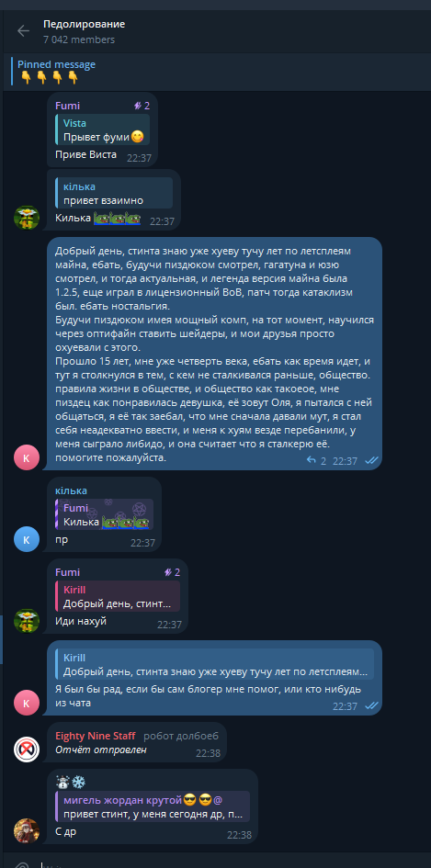Click the attach paperclip icon at bottom
The image size is (431, 868).
click(22, 864)
